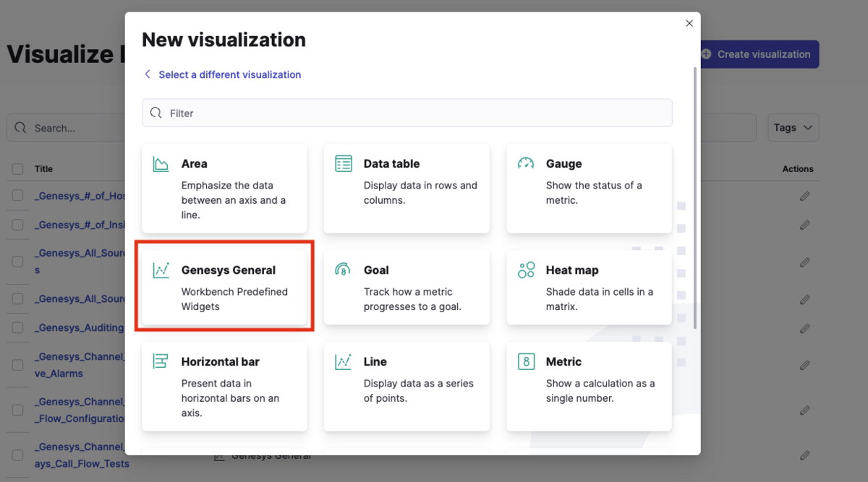
Task: Click the Area chart icon
Action: pos(161,164)
